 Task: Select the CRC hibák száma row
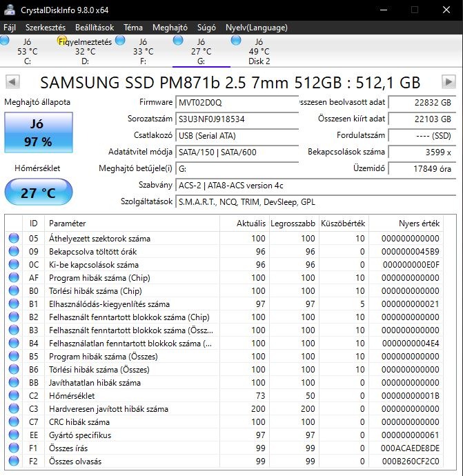click(x=224, y=422)
